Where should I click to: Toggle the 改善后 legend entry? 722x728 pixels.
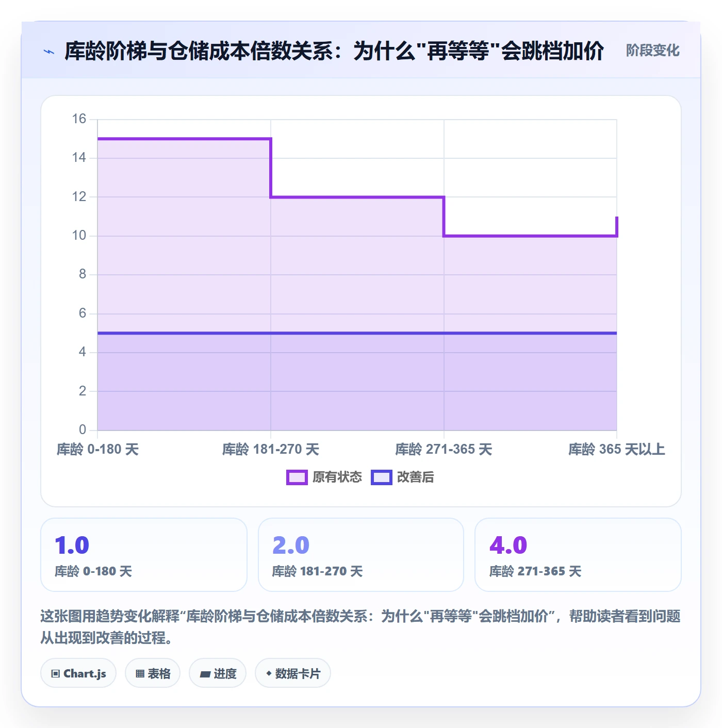click(x=402, y=477)
